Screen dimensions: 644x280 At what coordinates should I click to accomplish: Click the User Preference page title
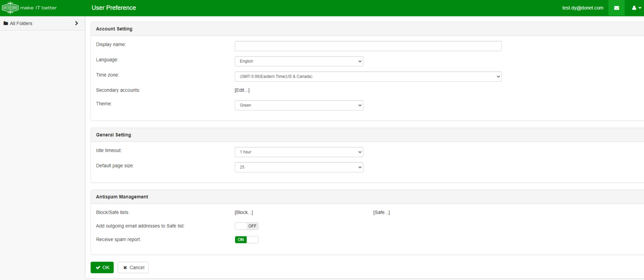tap(114, 8)
